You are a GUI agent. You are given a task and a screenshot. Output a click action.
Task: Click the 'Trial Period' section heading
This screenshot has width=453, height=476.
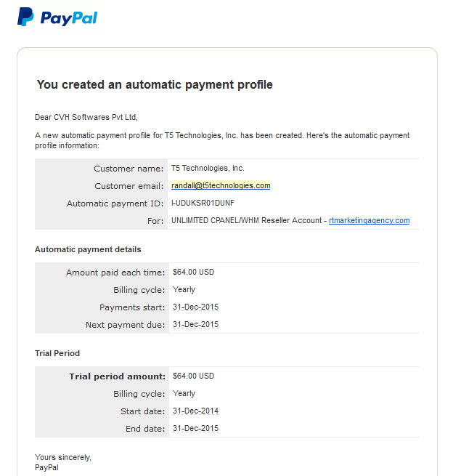57,353
